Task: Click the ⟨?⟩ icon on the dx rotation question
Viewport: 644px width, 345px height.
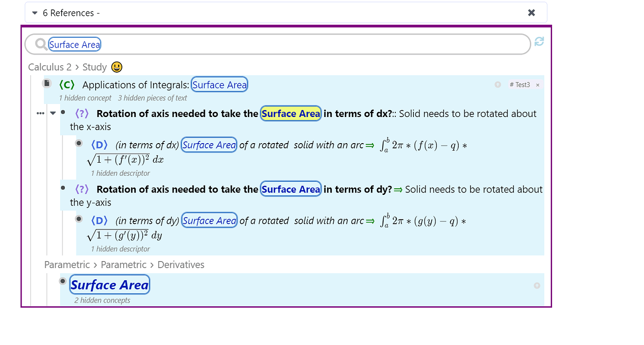Action: coord(82,113)
